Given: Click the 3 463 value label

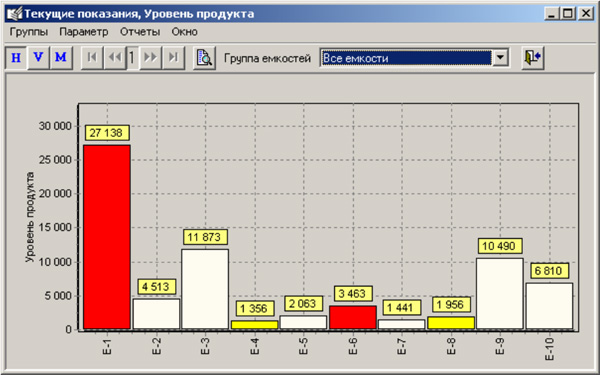Looking at the screenshot, I should [352, 293].
